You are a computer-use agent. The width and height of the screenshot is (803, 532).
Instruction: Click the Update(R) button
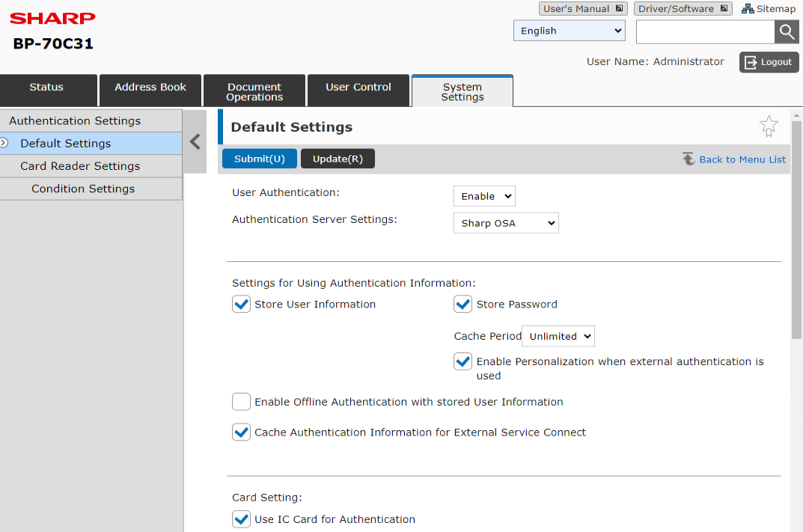click(337, 159)
